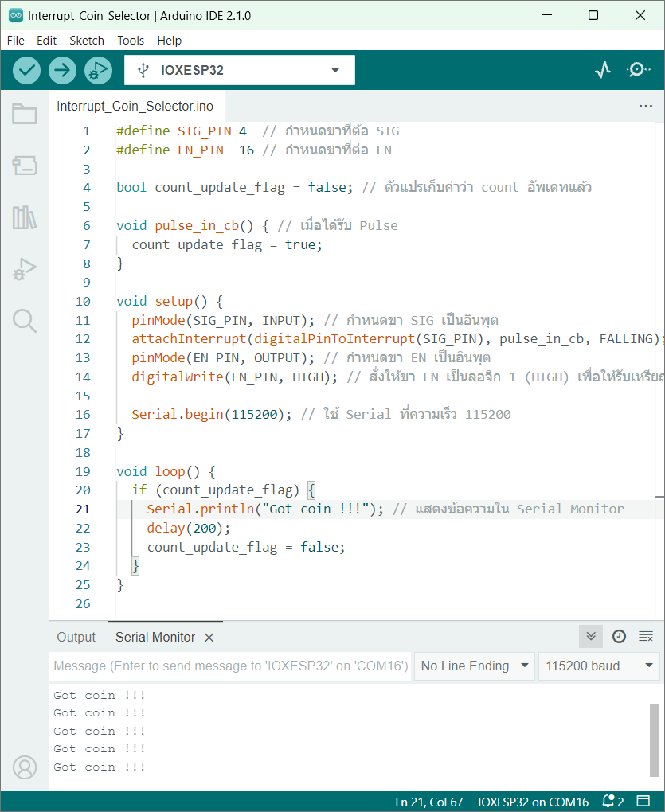665x812 pixels.
Task: Minimize the Arduino IDE window
Action: coord(547,15)
